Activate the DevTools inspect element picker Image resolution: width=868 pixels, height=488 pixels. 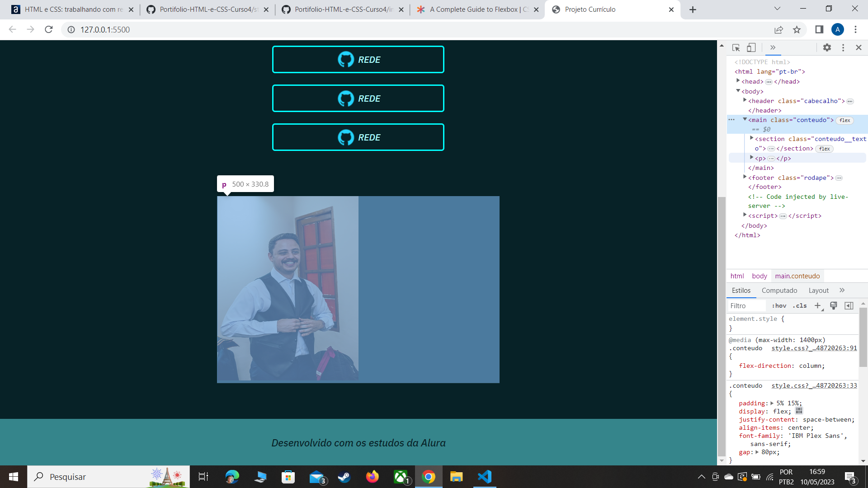[x=736, y=47]
